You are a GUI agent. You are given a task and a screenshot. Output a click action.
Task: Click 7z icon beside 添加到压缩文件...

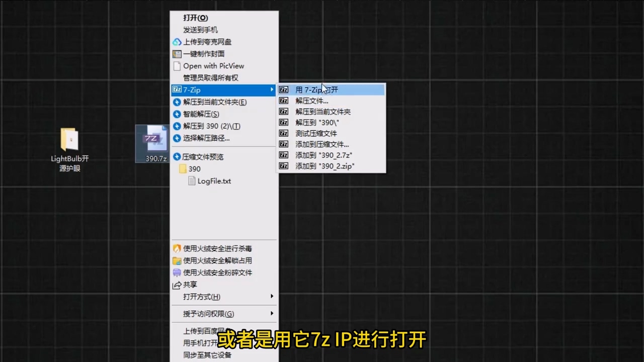pos(284,144)
